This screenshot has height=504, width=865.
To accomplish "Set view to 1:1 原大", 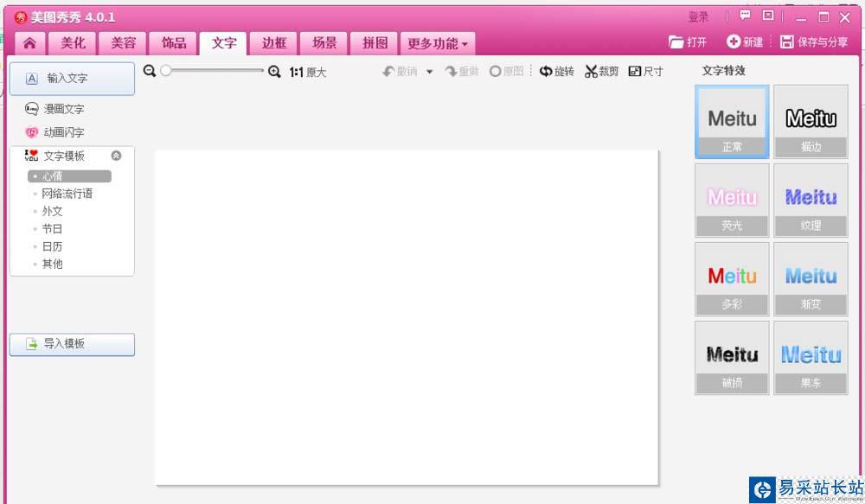I will click(308, 73).
